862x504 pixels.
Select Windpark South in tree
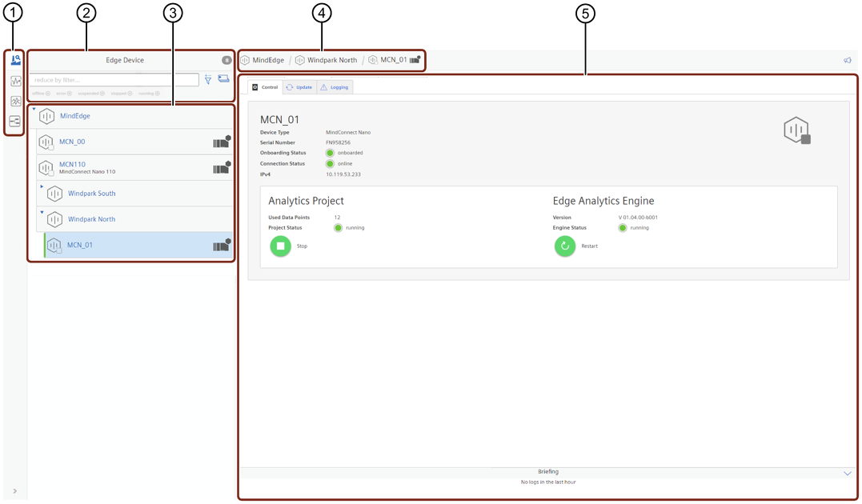(92, 194)
